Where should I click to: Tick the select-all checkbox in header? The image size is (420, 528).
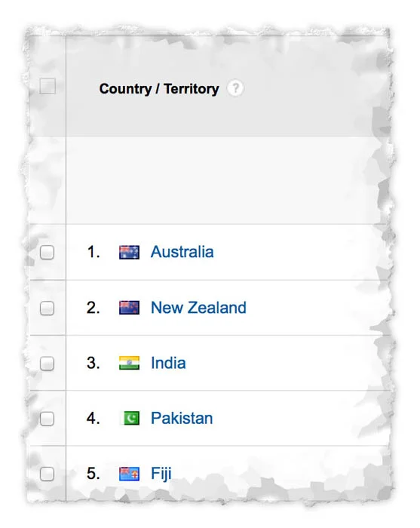tap(48, 86)
